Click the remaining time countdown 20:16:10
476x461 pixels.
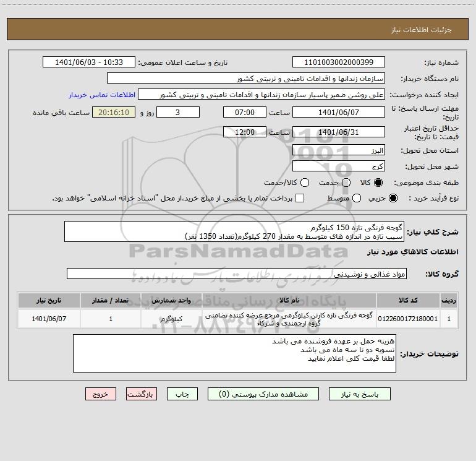[114, 112]
